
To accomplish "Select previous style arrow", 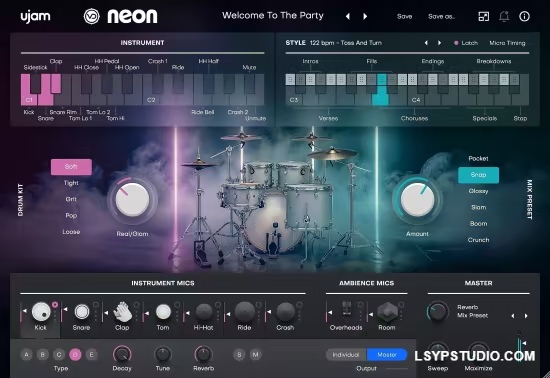I will 426,43.
